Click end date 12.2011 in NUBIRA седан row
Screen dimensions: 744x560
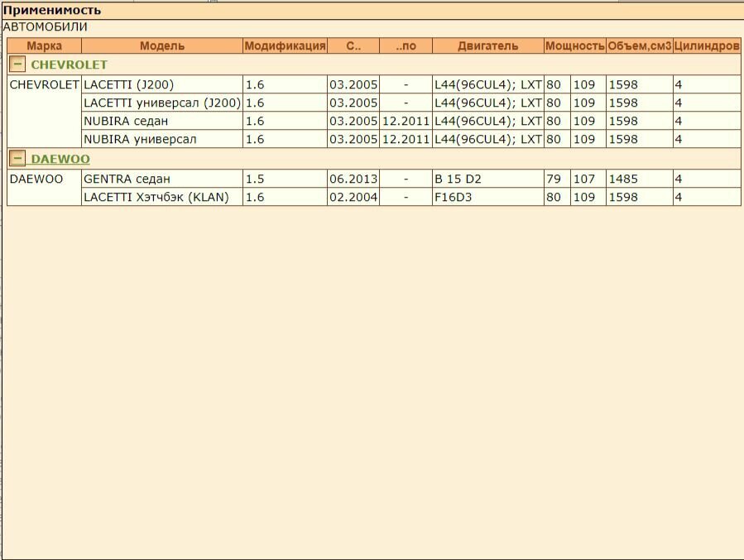point(406,121)
